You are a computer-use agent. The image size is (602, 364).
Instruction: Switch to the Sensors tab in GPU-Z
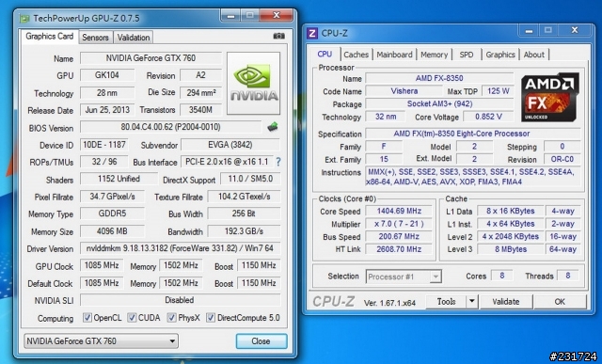[x=95, y=38]
